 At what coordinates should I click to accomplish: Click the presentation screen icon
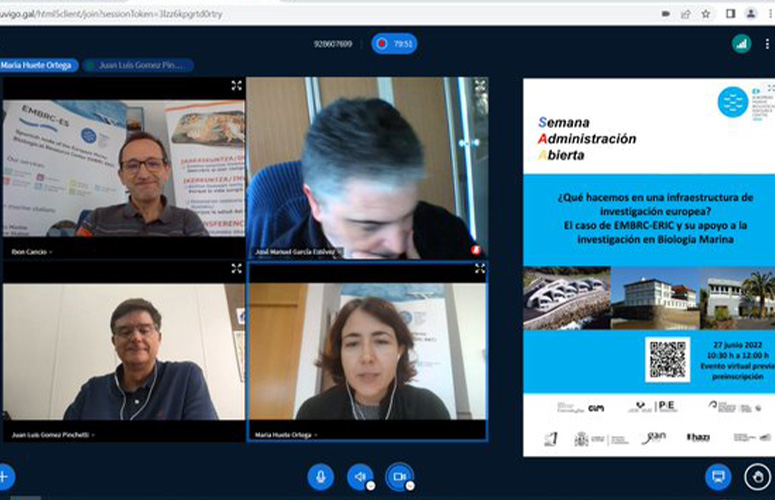(718, 477)
